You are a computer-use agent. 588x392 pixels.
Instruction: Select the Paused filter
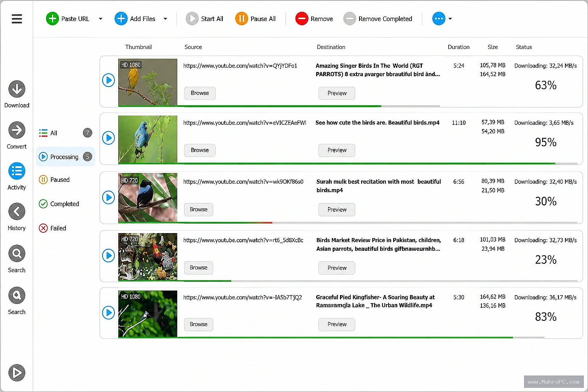pyautogui.click(x=54, y=180)
